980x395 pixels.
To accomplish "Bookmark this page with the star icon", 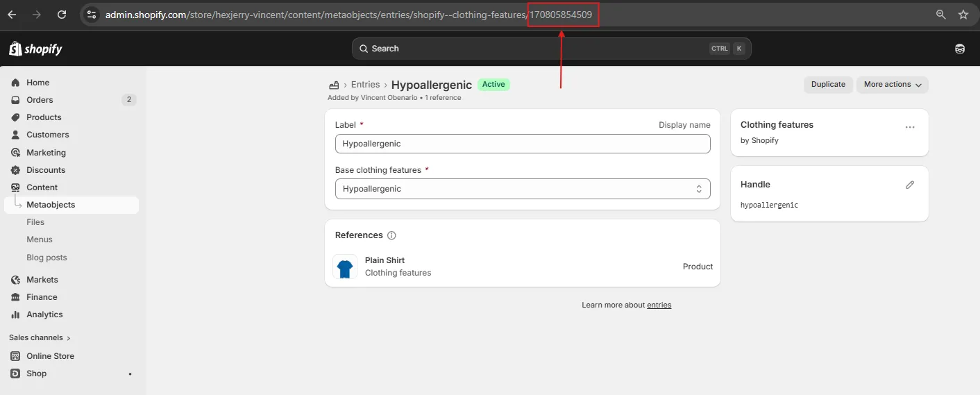I will coord(963,15).
